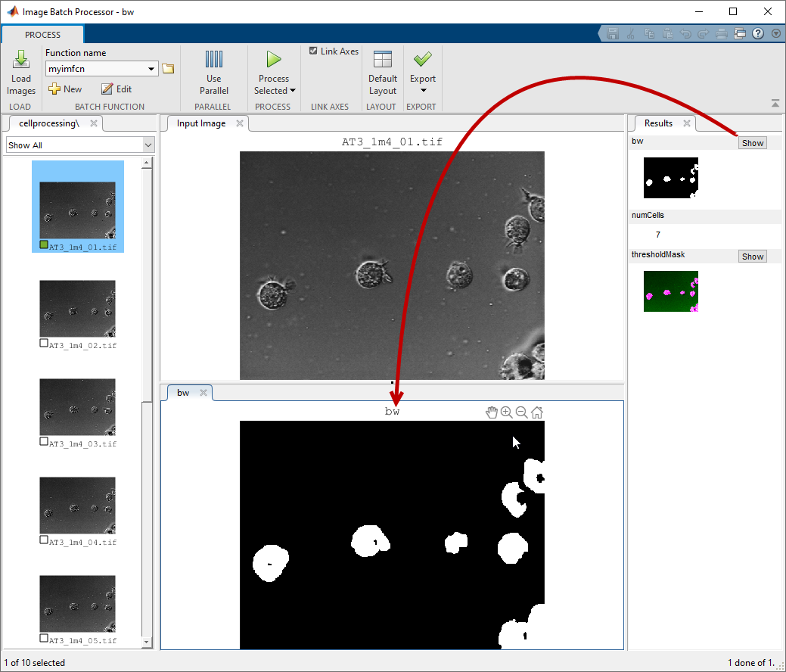
Task: Select the PROCESS ribbon tab
Action: (42, 35)
